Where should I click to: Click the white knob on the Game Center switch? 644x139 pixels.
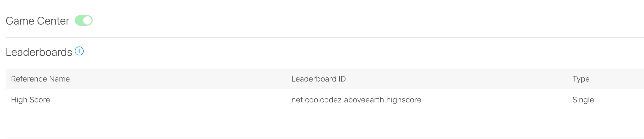pyautogui.click(x=87, y=21)
